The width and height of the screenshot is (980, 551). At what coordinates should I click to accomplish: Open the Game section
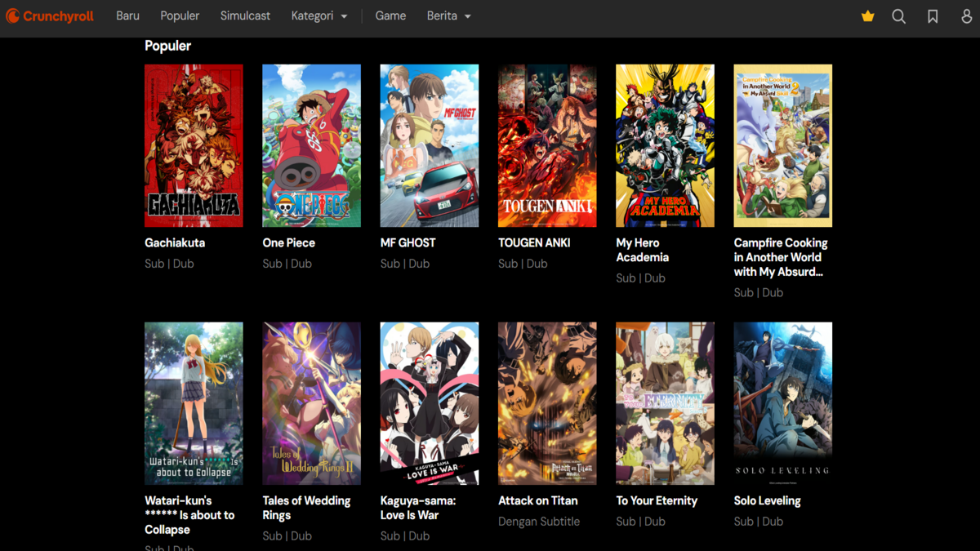tap(390, 16)
